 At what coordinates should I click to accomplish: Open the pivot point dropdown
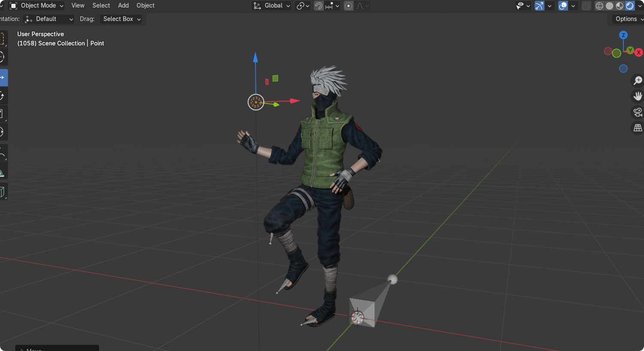pyautogui.click(x=303, y=6)
